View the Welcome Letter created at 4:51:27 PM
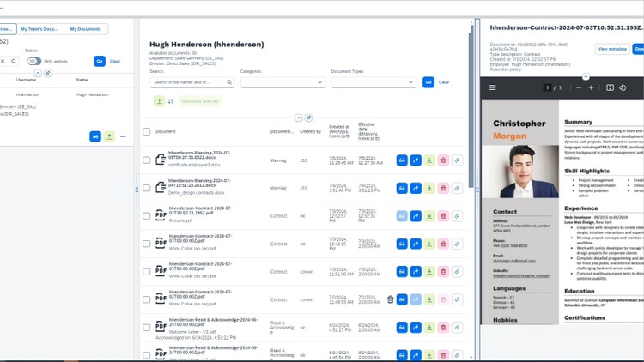The height and width of the screenshot is (362, 644). pos(402,328)
